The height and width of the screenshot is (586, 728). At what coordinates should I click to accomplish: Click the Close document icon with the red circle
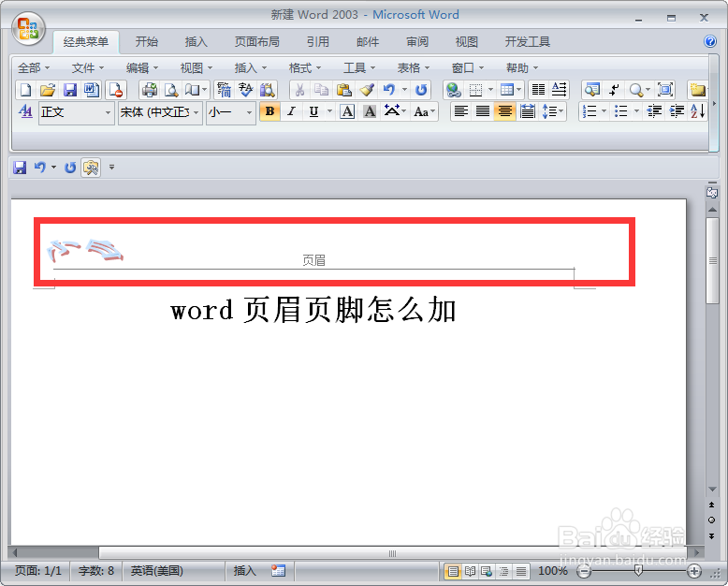pyautogui.click(x=115, y=90)
